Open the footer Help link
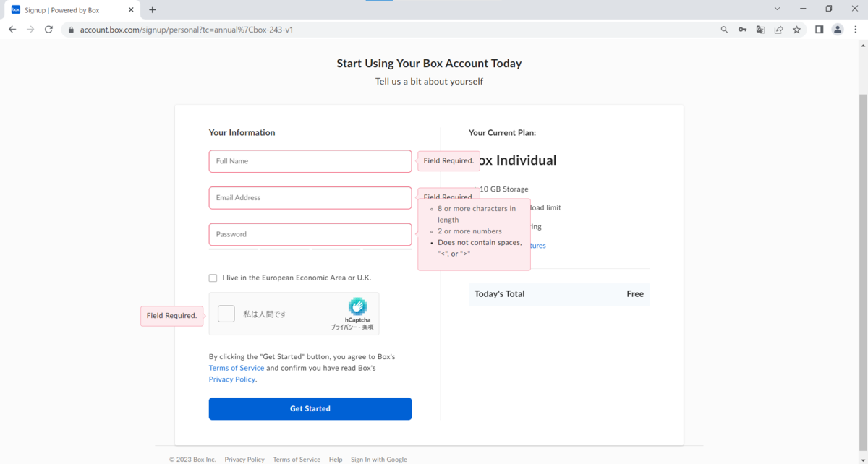The height and width of the screenshot is (464, 868). click(336, 460)
